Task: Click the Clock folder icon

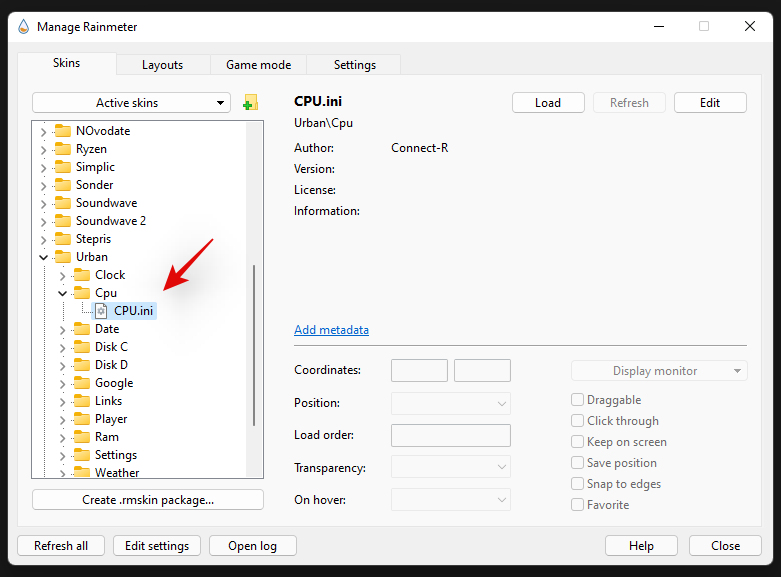Action: coord(82,275)
